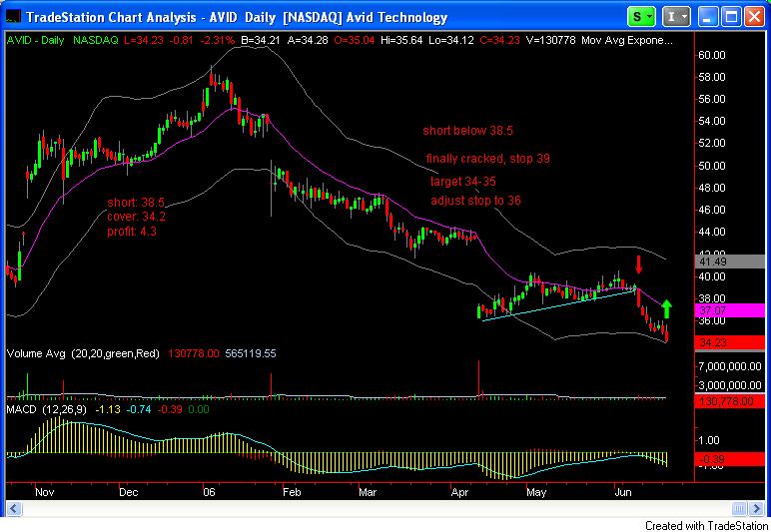Select the 'short: 38.5' text
771x532 pixels.
point(136,203)
